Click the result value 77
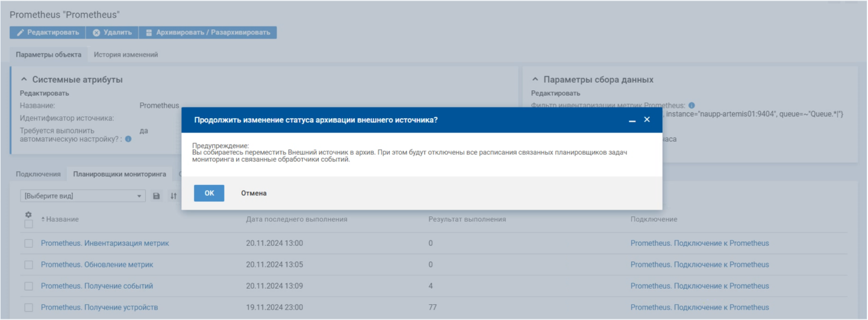Image resolution: width=868 pixels, height=320 pixels. 432,307
